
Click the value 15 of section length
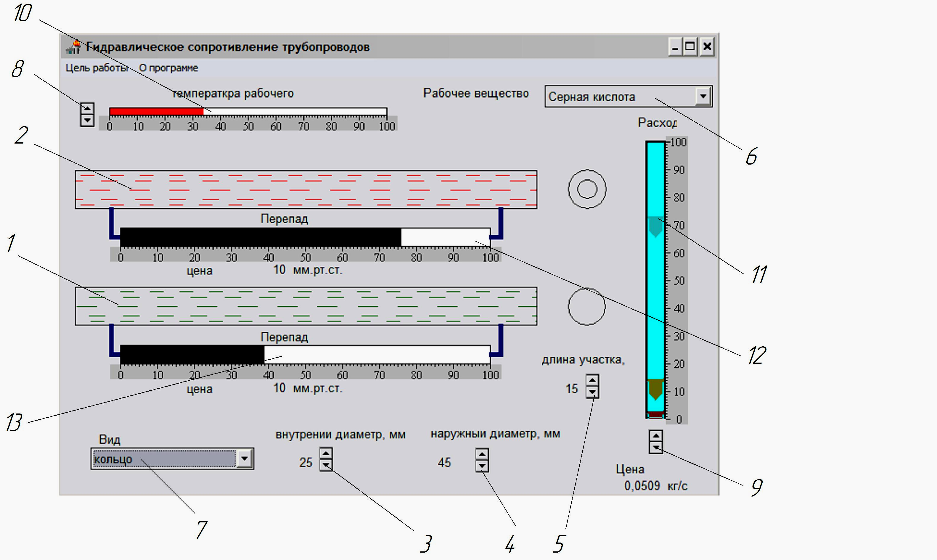tap(572, 389)
